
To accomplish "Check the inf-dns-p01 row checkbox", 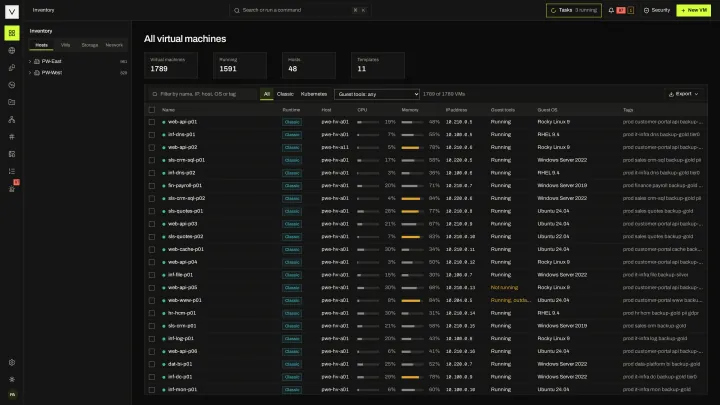I will tap(152, 135).
